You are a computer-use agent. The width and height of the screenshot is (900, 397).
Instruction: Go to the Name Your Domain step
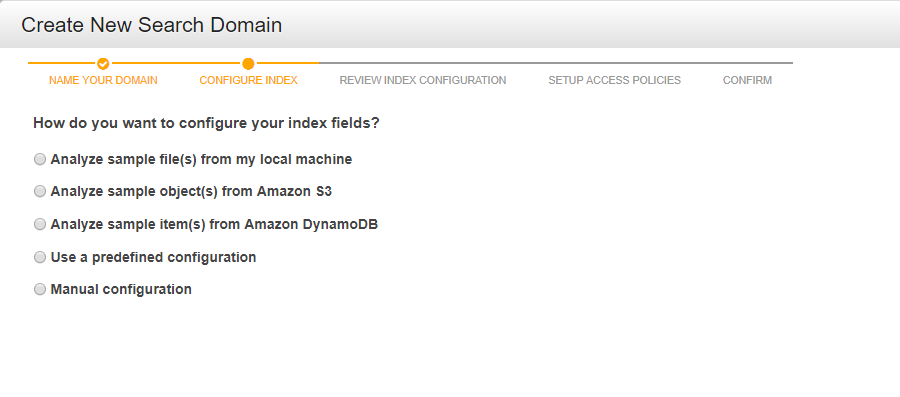tap(103, 80)
